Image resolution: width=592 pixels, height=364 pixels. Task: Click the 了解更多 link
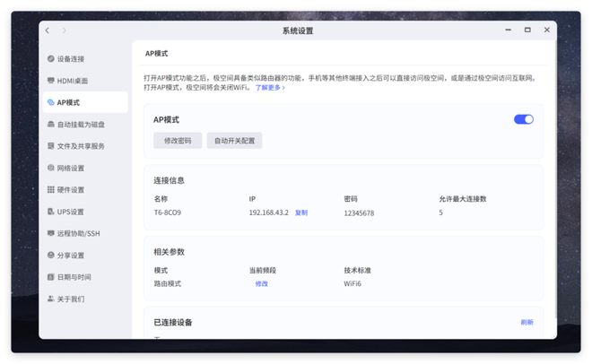(270, 88)
